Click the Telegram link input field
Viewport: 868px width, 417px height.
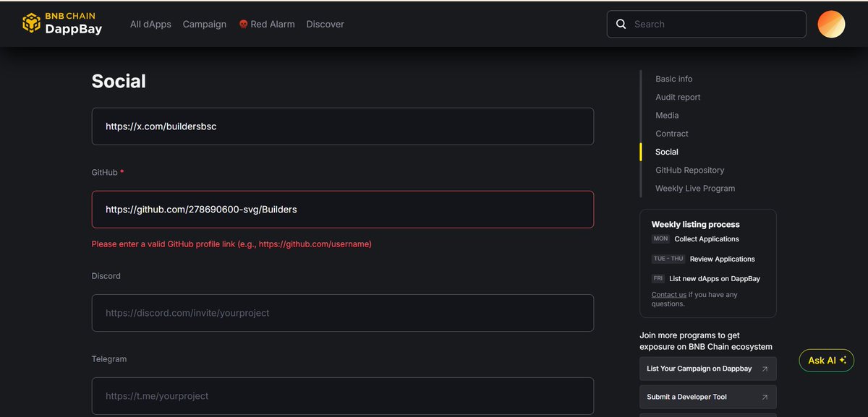342,396
